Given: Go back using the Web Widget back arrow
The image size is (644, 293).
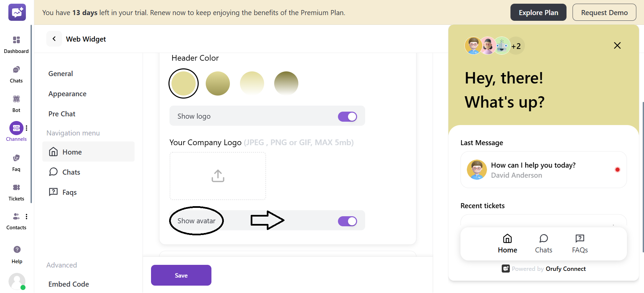Looking at the screenshot, I should click(x=54, y=39).
